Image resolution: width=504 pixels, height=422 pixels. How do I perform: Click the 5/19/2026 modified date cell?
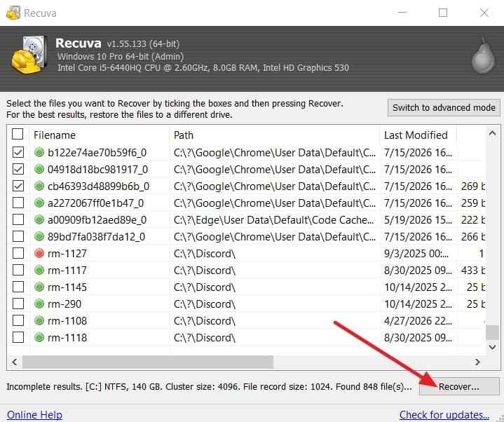point(418,220)
